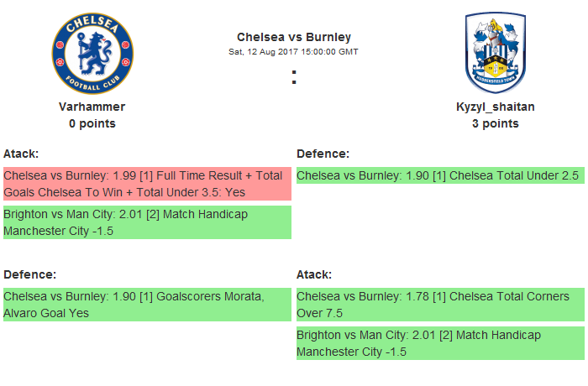Click the Atack heading above Corners bet
Viewport: 588px width, 386px height.
click(314, 274)
